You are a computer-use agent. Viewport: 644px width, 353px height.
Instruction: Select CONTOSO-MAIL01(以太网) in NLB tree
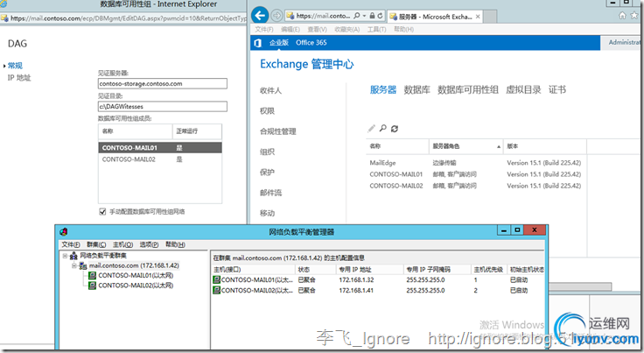pyautogui.click(x=136, y=275)
